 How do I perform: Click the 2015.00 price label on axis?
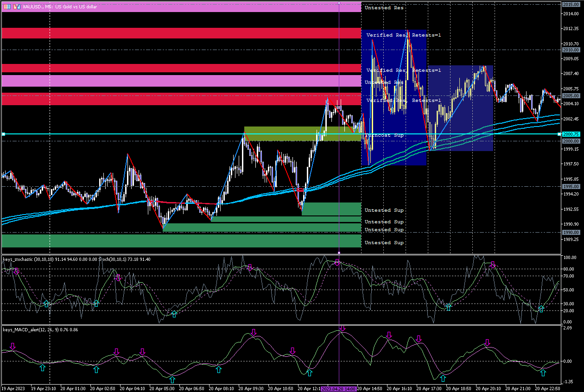(x=570, y=4)
